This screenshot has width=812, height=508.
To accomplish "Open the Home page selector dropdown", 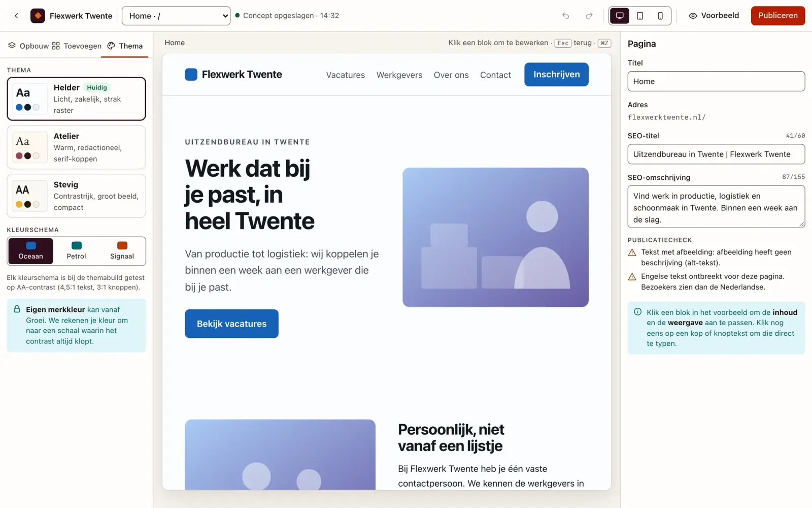I will pos(176,16).
